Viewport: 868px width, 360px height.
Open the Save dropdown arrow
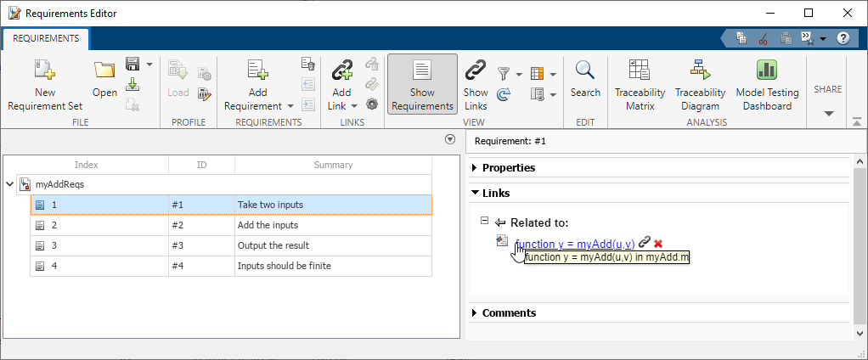point(149,65)
